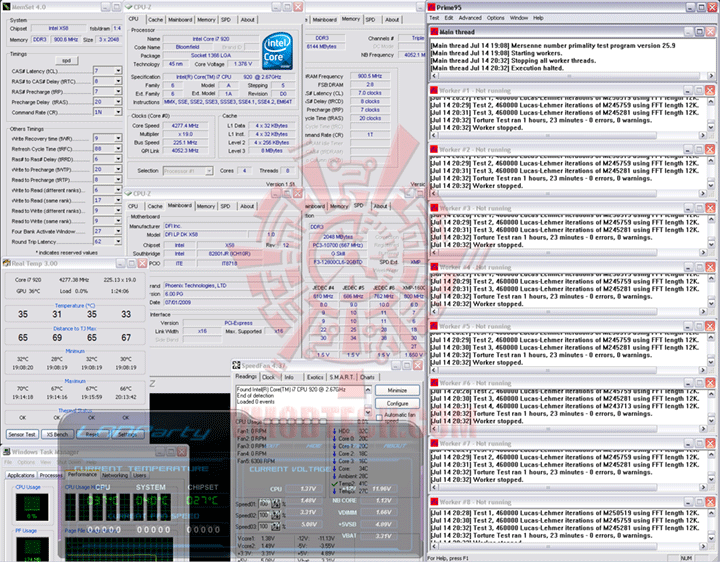Open the Advanced menu in Prime95

(x=470, y=18)
